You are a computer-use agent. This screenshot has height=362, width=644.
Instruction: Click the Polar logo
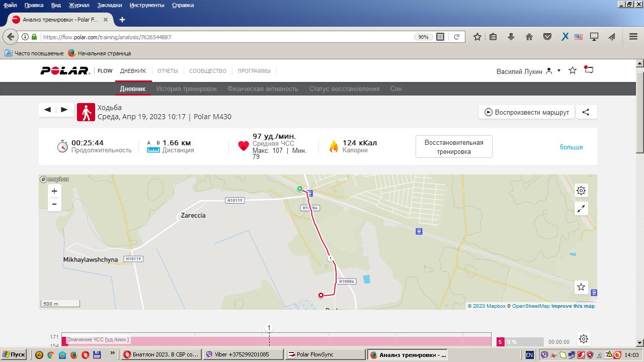[x=65, y=71]
